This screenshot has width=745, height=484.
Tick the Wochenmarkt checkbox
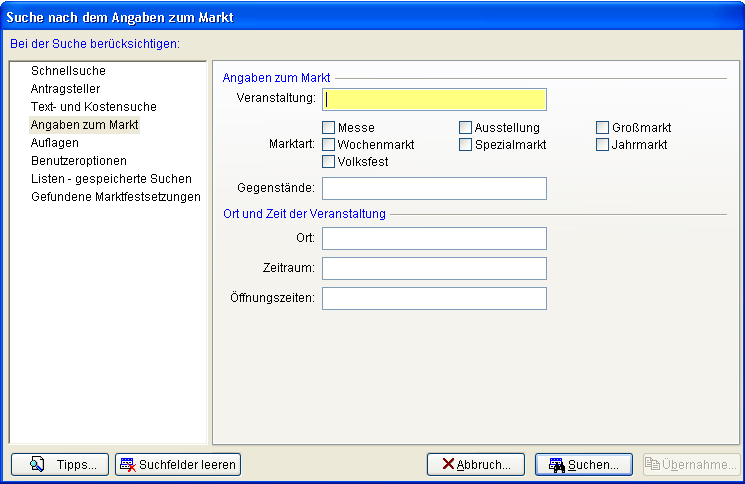click(x=328, y=145)
